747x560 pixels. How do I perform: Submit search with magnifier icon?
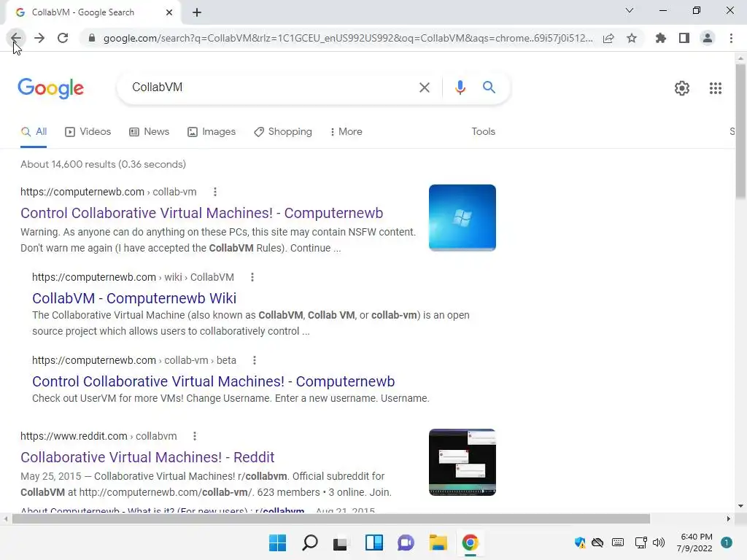489,87
